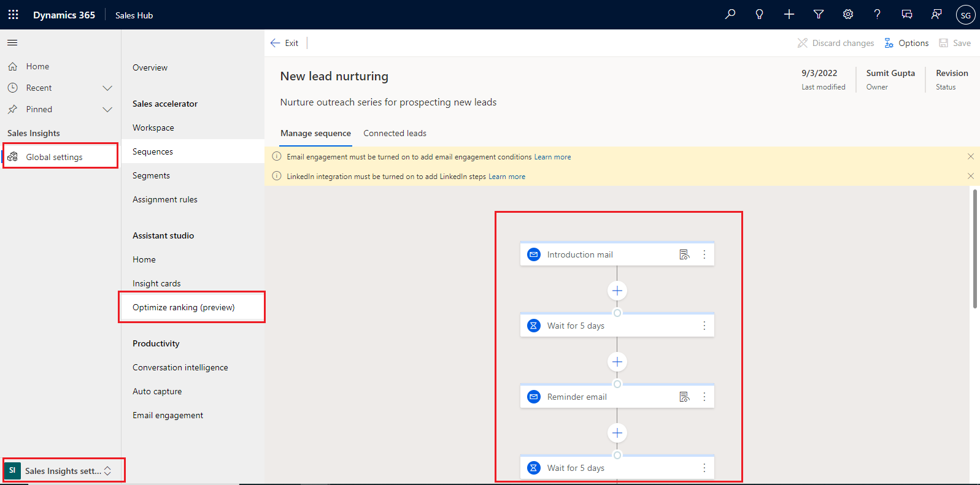
Task: Dismiss the email engagement warning banner
Action: click(971, 156)
